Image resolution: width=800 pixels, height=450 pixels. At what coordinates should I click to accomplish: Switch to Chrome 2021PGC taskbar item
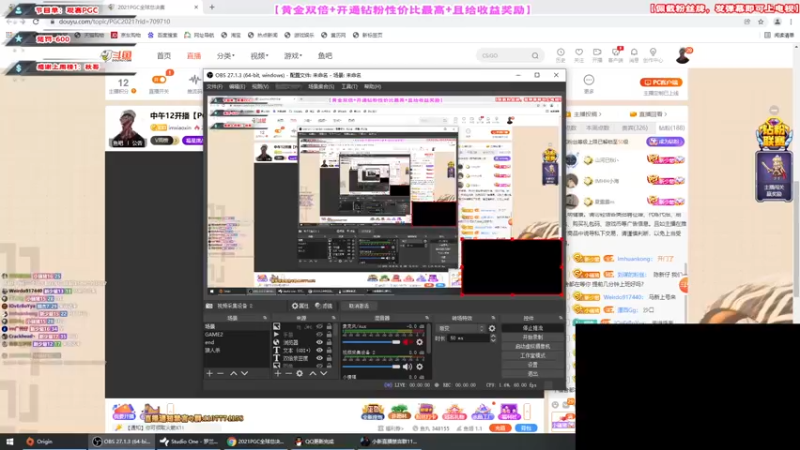tap(255, 441)
